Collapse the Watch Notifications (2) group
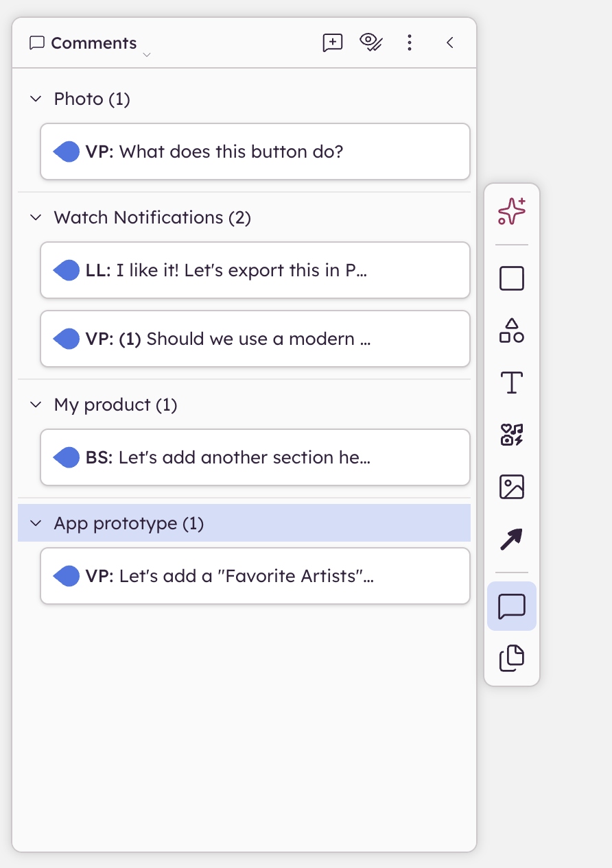This screenshot has height=868, width=612. click(x=36, y=217)
